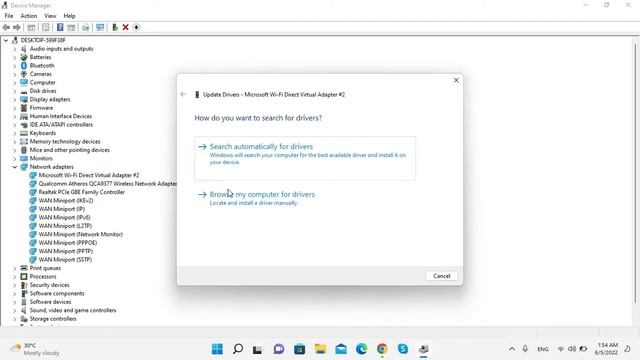Viewport: 640px width, 360px height.
Task: Select the Storage controllers category
Action: tap(53, 319)
